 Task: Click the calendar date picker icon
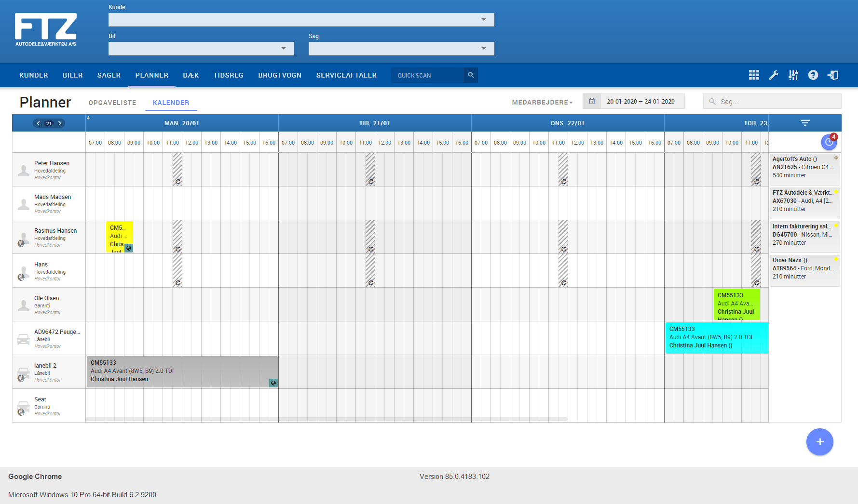click(592, 102)
